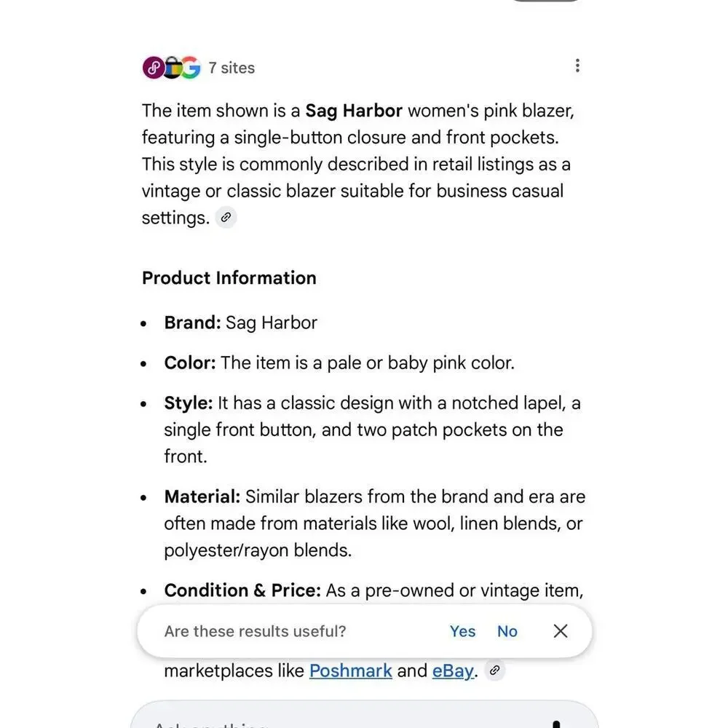Click the purple Poshmark source icon

point(153,68)
